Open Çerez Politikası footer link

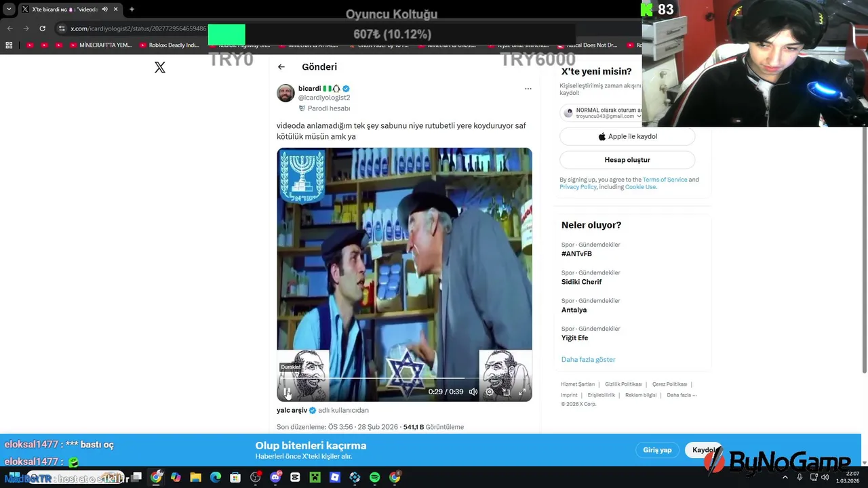coord(669,384)
